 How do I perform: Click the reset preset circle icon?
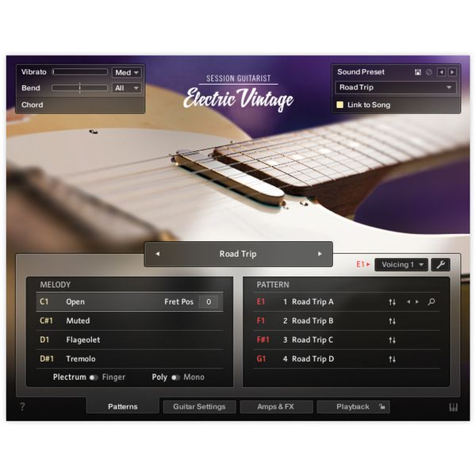(x=429, y=72)
